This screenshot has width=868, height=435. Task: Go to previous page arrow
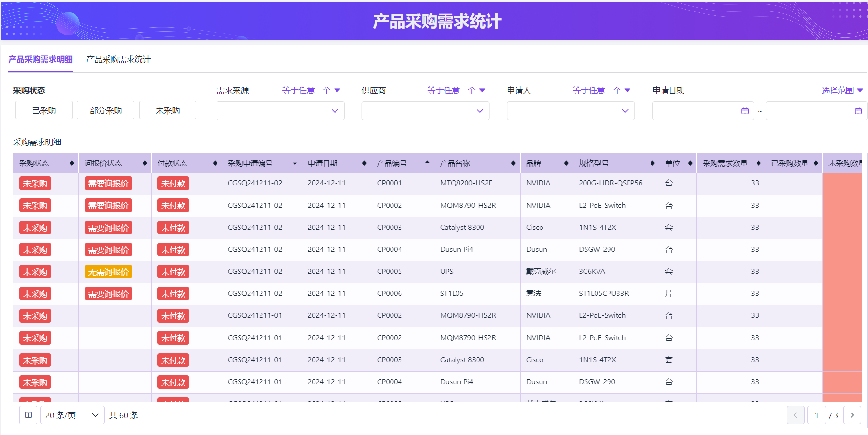(x=796, y=415)
